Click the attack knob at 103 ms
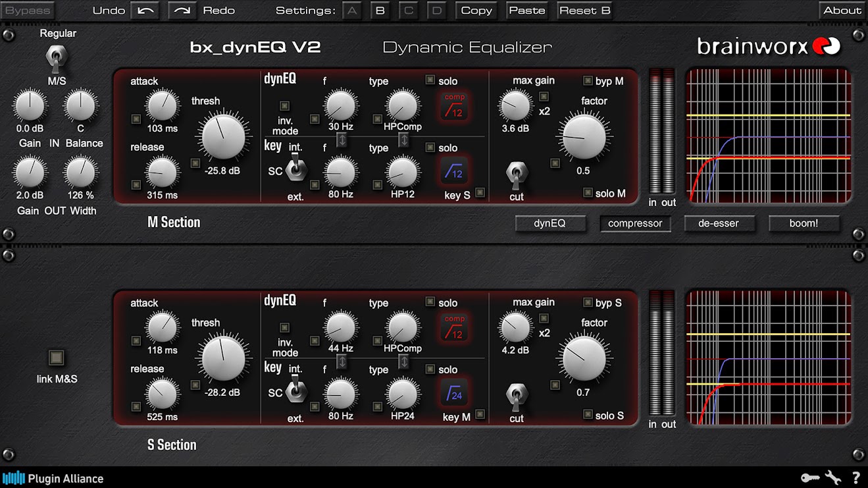Viewport: 868px width, 488px height. coord(163,105)
